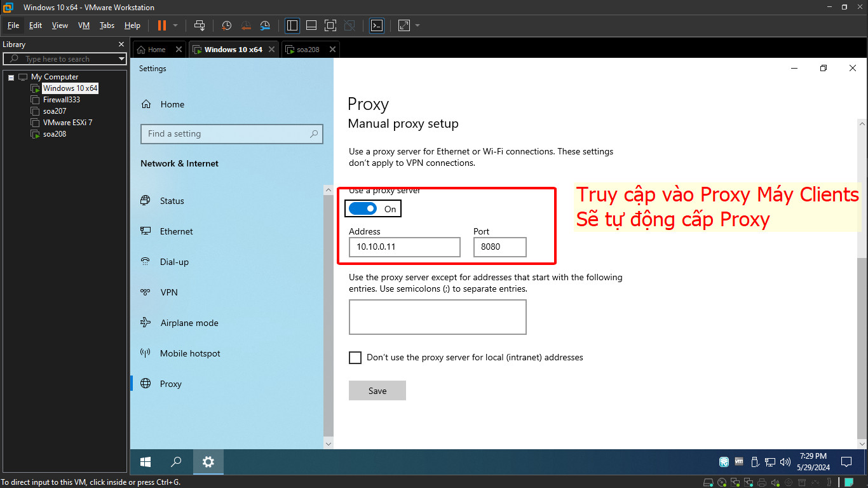Viewport: 868px width, 488px height.
Task: Expand My Computer in the Library tree
Action: 10,76
